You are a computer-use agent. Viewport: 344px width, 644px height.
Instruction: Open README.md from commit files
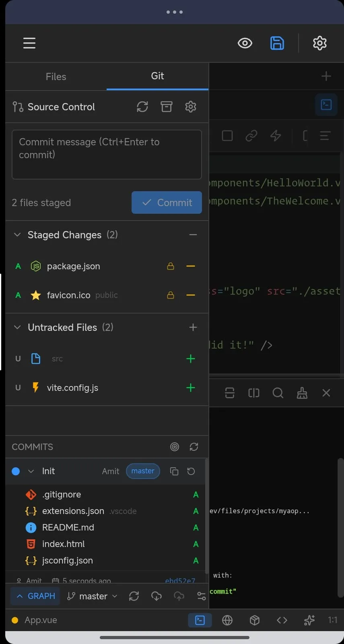coord(68,528)
